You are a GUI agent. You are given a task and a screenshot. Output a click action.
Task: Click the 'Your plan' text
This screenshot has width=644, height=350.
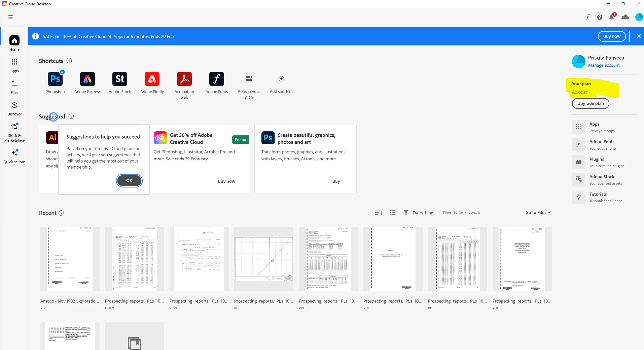581,83
